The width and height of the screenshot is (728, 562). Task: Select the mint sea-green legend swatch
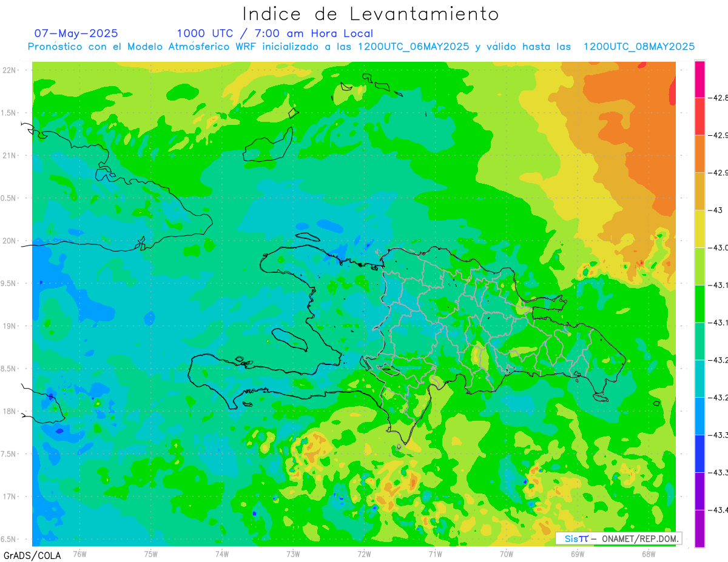[699, 341]
